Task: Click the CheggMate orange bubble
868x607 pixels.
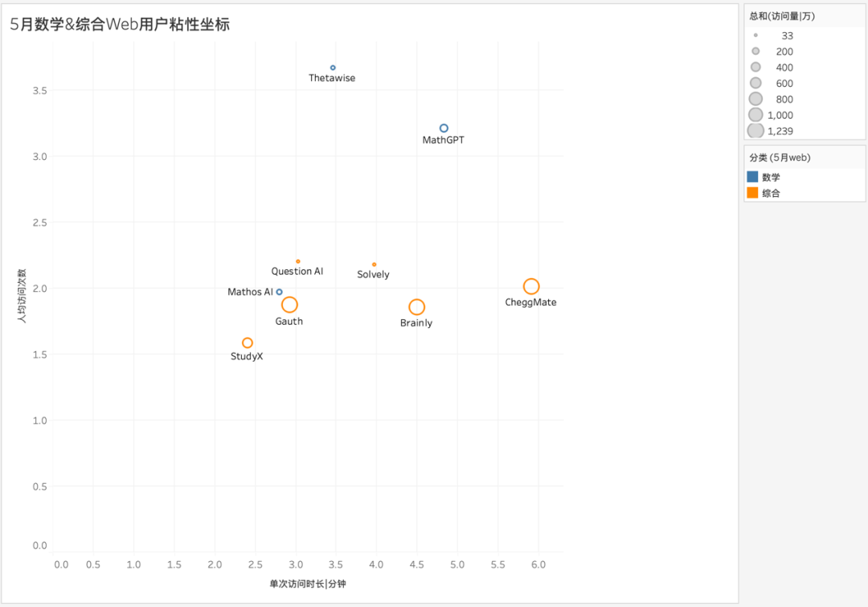Action: [x=531, y=286]
